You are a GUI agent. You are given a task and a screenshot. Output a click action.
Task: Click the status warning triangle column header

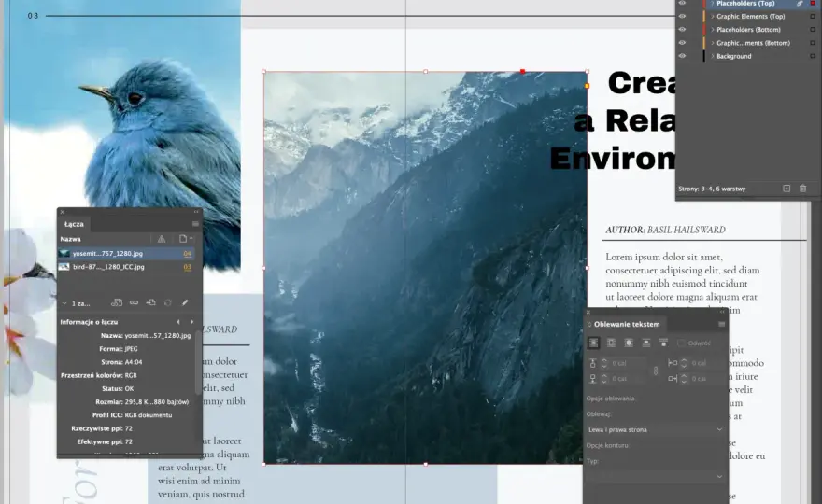point(162,239)
